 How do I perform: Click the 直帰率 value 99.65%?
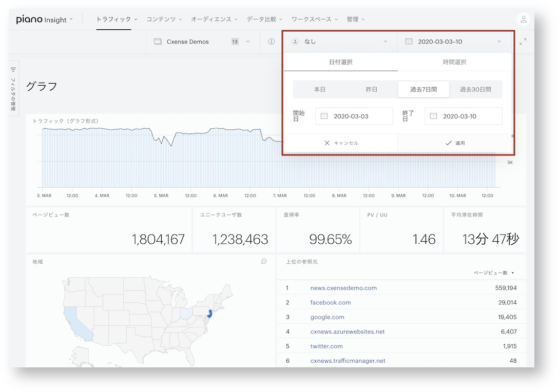(331, 239)
